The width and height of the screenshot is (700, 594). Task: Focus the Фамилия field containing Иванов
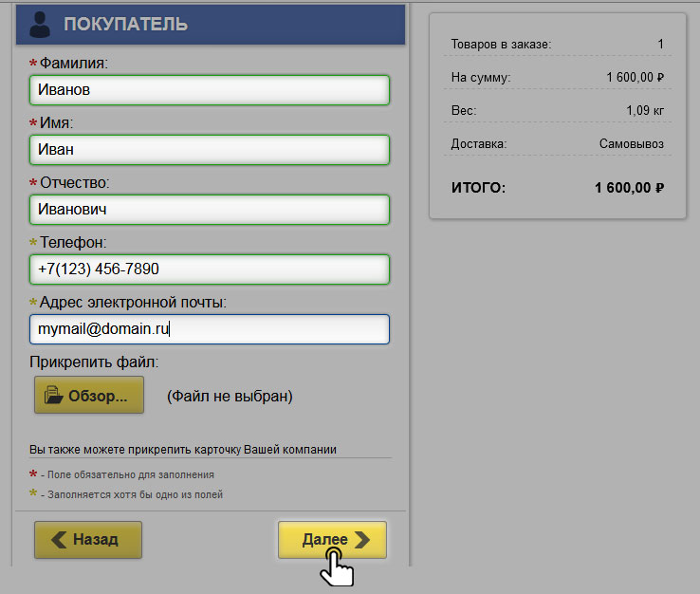pyautogui.click(x=210, y=90)
